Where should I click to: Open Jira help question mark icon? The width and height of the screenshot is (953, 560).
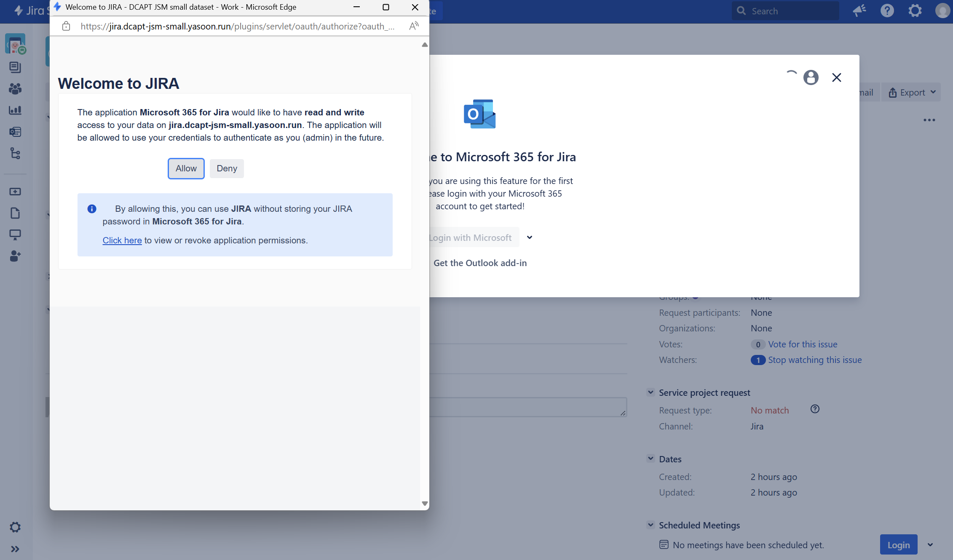[x=887, y=11]
